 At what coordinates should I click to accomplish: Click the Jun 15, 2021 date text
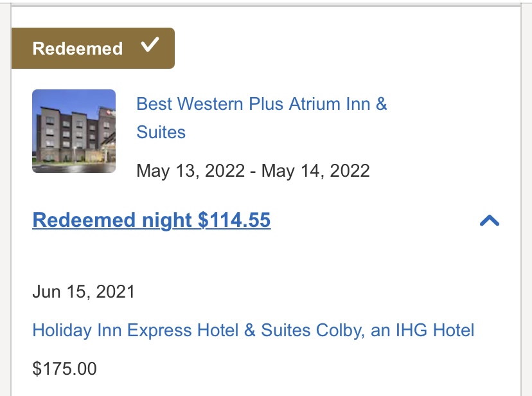pos(84,292)
